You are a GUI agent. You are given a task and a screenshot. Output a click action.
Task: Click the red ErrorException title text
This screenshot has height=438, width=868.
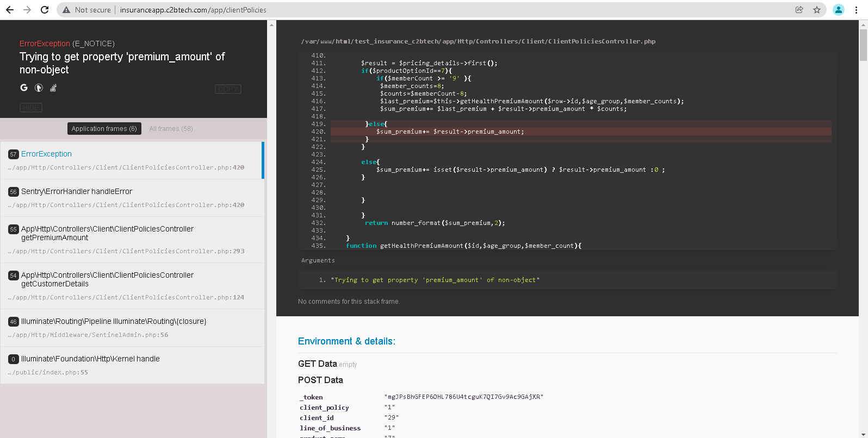point(45,43)
